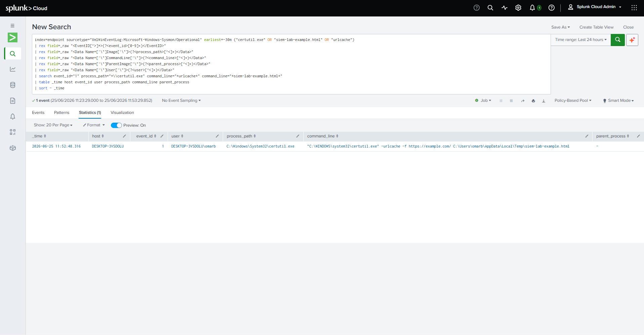Share the search job
644x335 pixels.
pyautogui.click(x=523, y=101)
